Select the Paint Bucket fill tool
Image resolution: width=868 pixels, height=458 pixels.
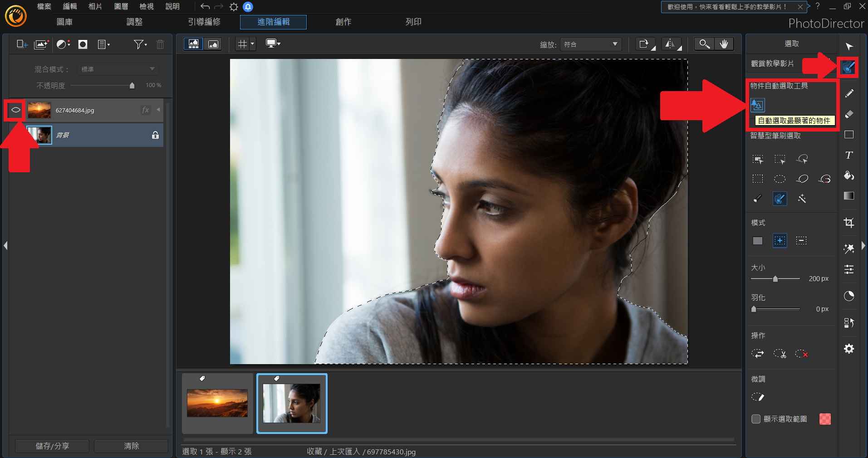(849, 175)
